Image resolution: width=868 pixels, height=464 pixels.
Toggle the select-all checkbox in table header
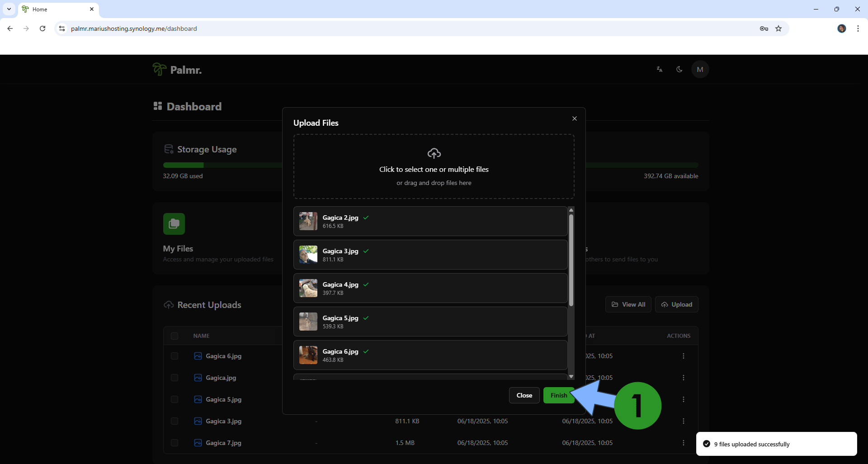pyautogui.click(x=175, y=336)
